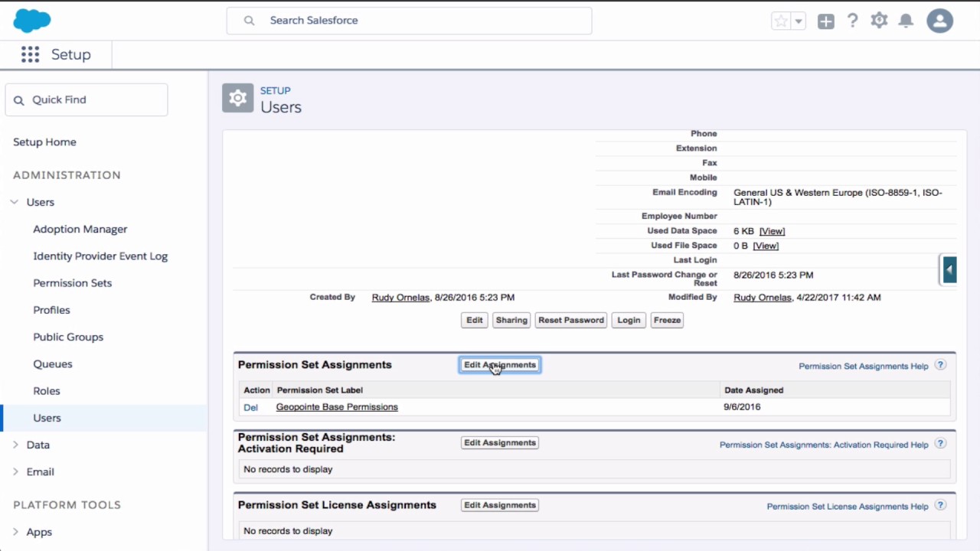Image resolution: width=980 pixels, height=551 pixels.
Task: Click the global actions plus icon
Action: [825, 21]
